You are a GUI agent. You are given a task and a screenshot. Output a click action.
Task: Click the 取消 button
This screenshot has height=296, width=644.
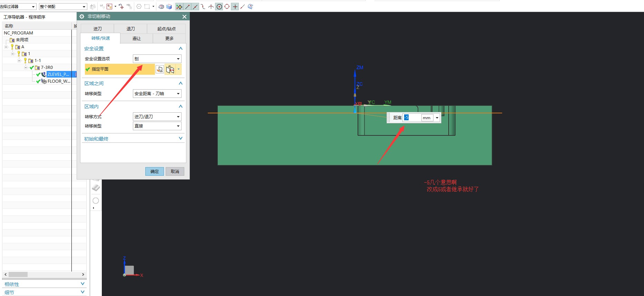click(x=175, y=171)
